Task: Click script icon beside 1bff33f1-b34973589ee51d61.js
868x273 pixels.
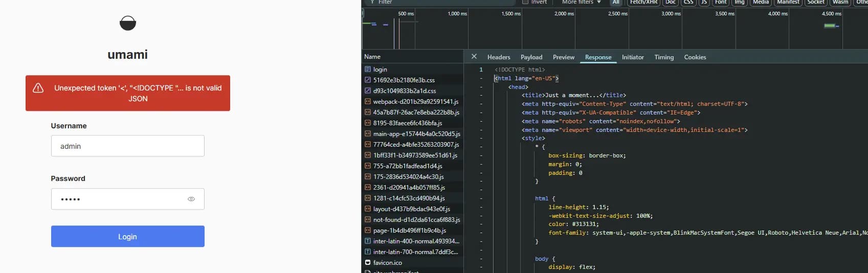Action: pos(367,155)
